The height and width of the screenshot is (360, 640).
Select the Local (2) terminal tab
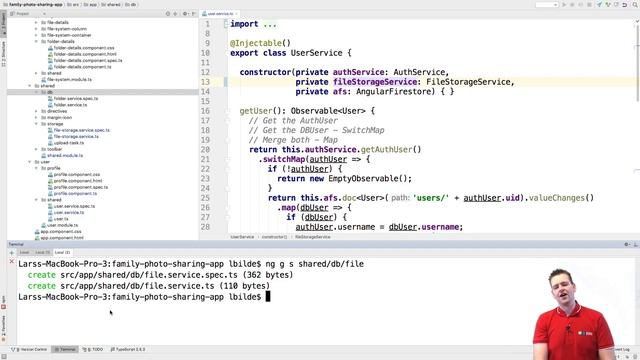pos(62,253)
